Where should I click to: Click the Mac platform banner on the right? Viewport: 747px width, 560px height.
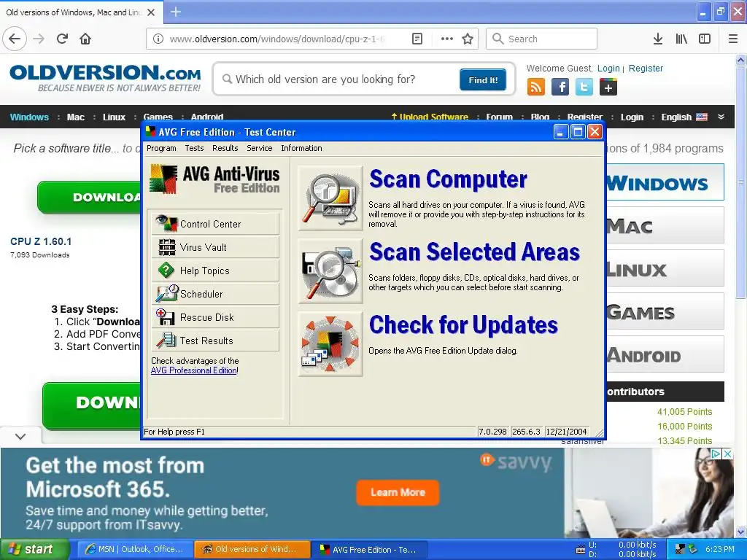(665, 225)
